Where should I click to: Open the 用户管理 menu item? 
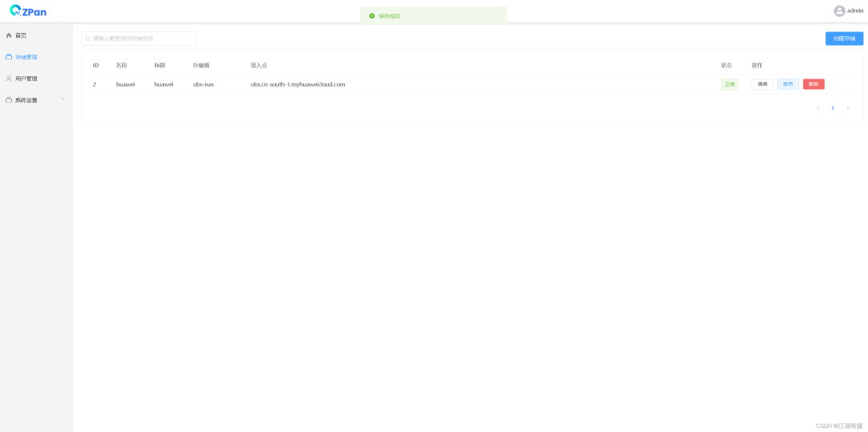(x=26, y=79)
